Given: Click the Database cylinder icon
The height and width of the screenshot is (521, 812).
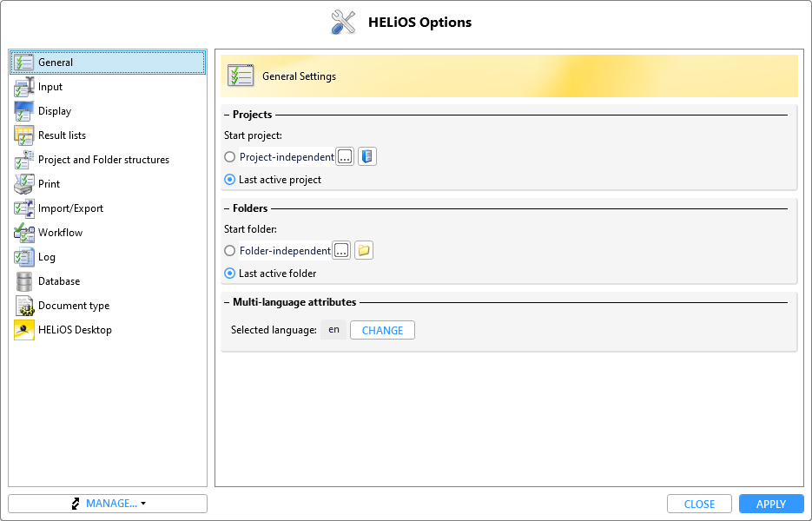Looking at the screenshot, I should (23, 281).
